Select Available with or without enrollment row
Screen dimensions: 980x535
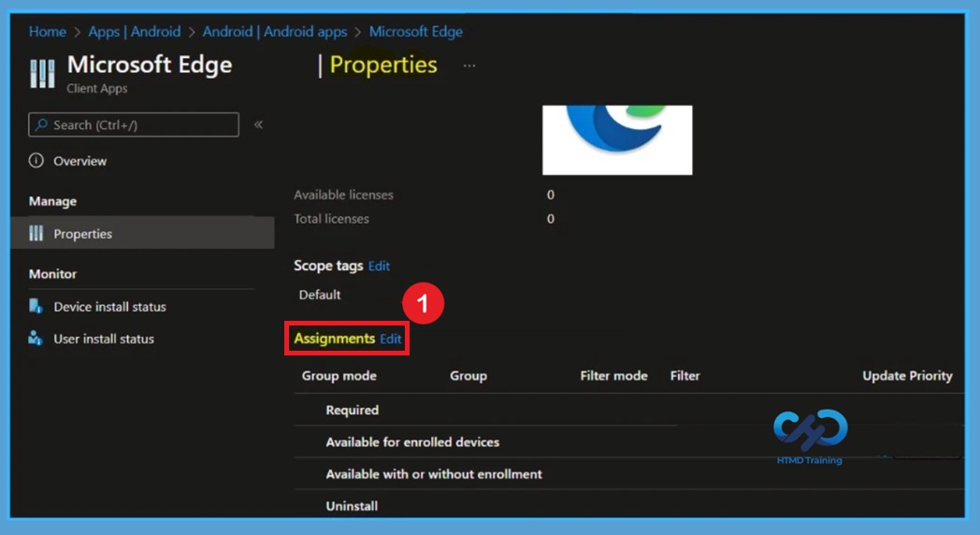[x=628, y=474]
